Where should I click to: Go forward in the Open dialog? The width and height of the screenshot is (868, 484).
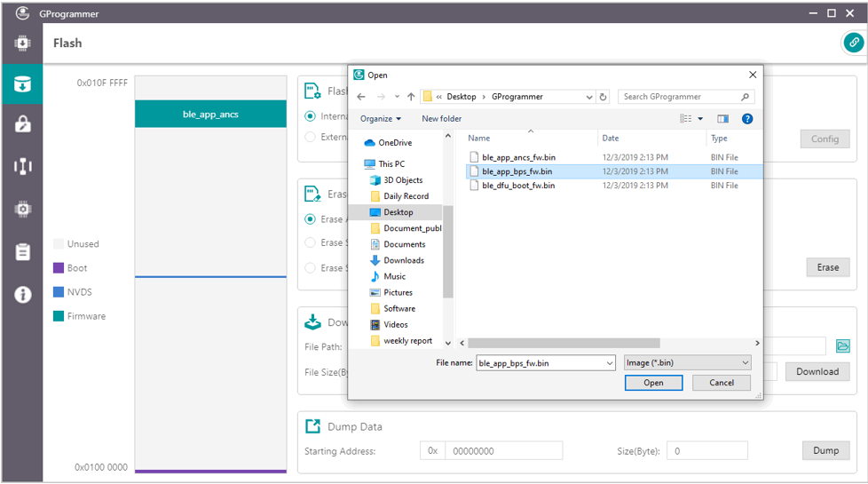click(381, 97)
